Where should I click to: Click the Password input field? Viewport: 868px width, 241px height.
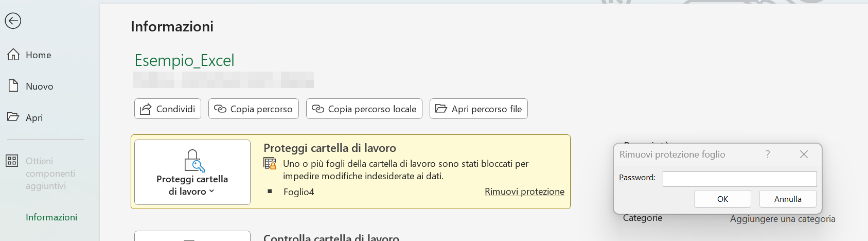click(739, 179)
